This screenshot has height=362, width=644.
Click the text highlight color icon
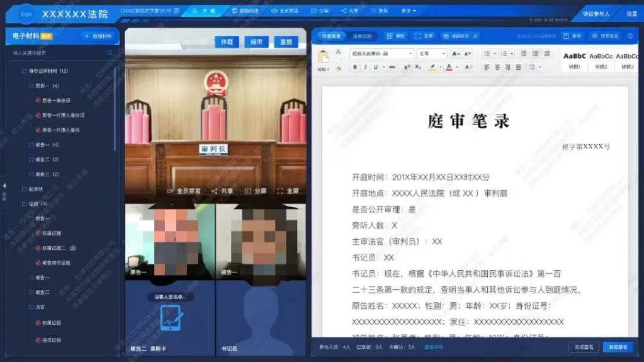point(432,67)
